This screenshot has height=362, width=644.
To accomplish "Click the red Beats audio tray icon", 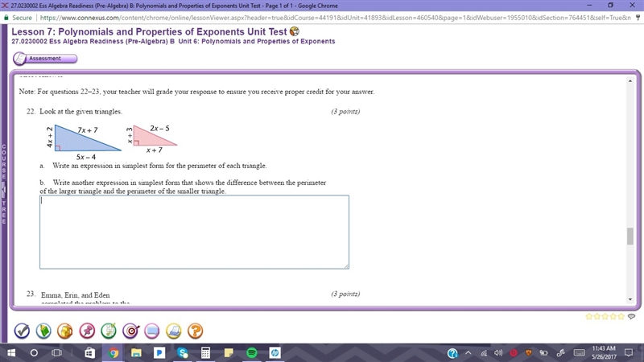I will 514,353.
